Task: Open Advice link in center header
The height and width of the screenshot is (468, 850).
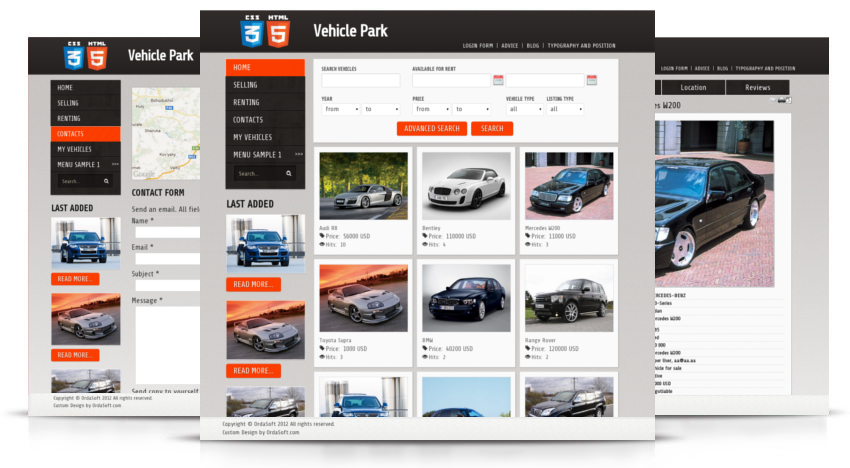Action: [x=510, y=46]
